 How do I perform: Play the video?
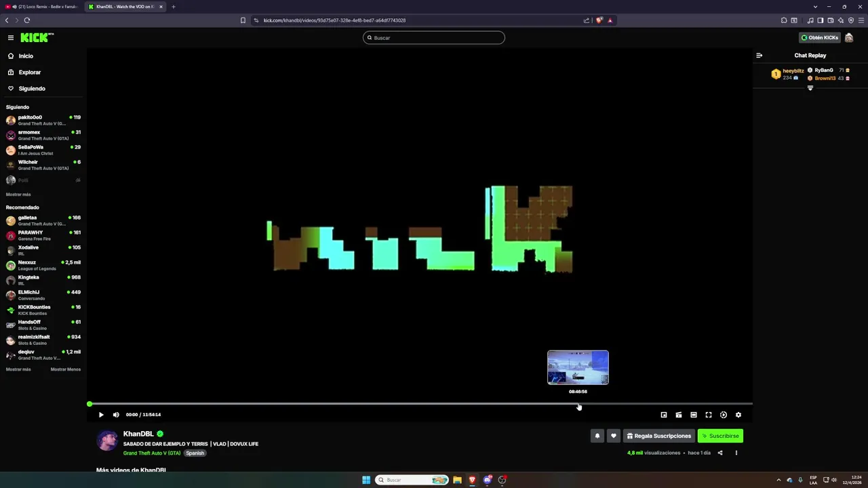pos(101,415)
